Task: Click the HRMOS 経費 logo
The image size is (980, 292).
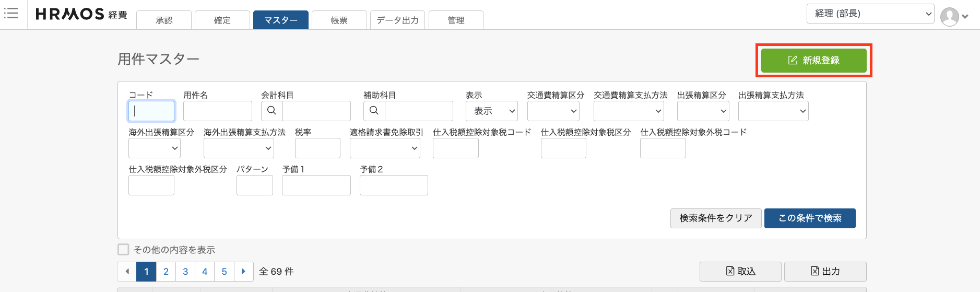Action: click(x=81, y=14)
